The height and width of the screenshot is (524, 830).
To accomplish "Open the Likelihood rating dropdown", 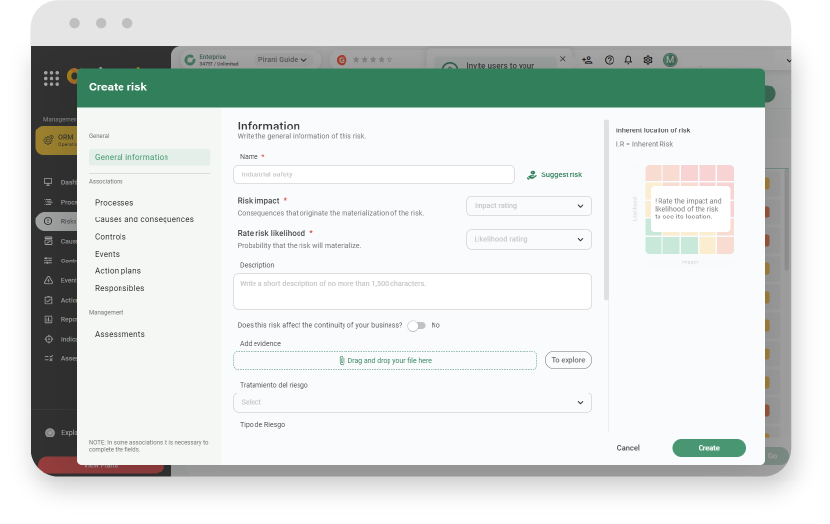I will tap(528, 239).
